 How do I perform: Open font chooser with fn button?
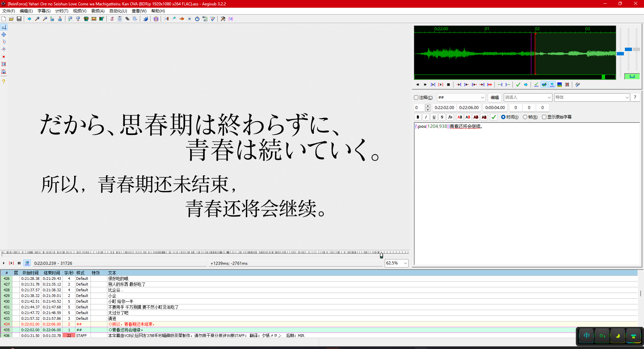pos(450,117)
